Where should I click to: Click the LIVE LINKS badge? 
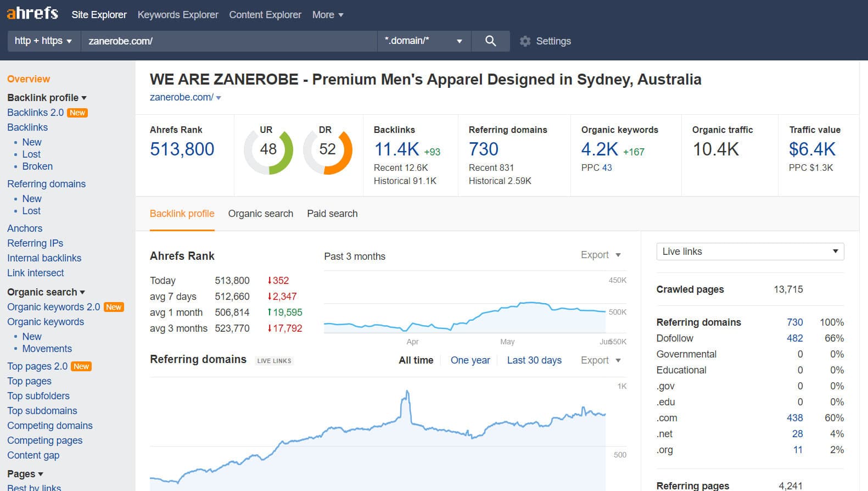(275, 361)
